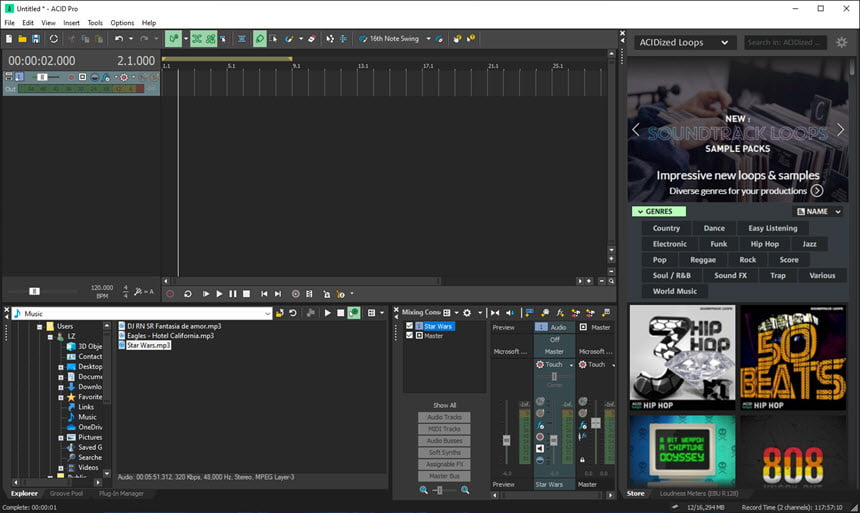This screenshot has width=860, height=513.
Task: Start preview with Explorer play button
Action: click(x=327, y=313)
